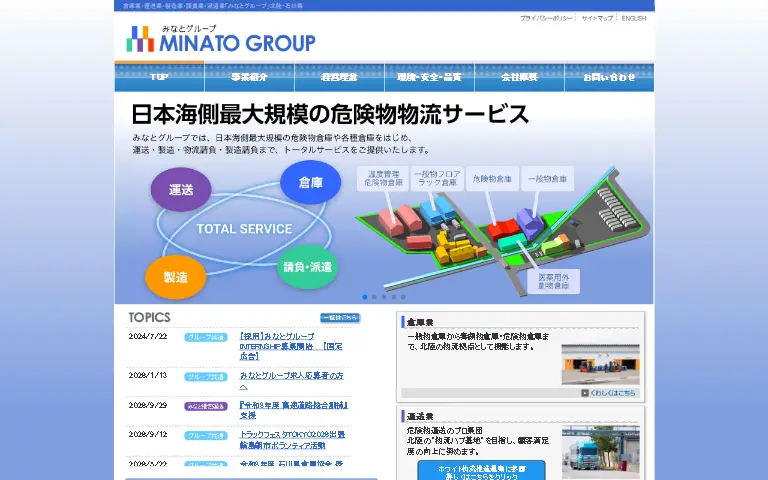The image size is (768, 480).
Task: Click the グループ共通 tag beside 求人応募者 topic
Action: point(206,377)
